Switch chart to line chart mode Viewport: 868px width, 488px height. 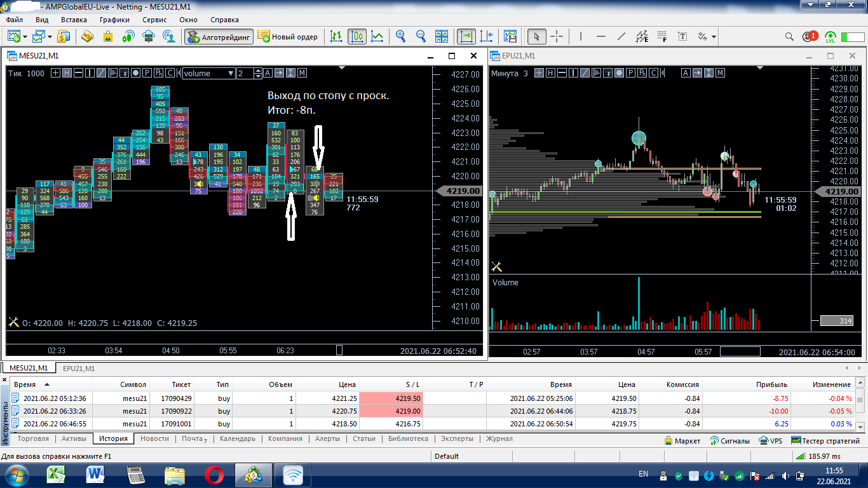click(x=377, y=36)
